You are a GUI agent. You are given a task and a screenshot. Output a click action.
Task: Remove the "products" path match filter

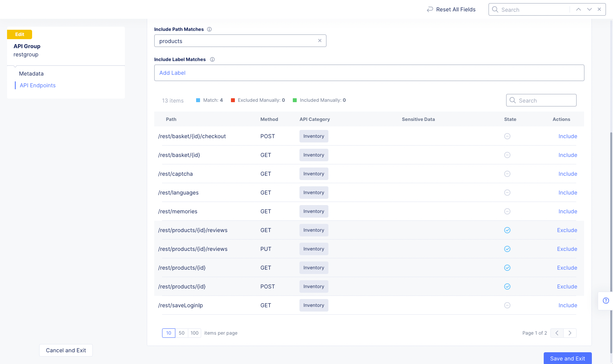coord(320,40)
